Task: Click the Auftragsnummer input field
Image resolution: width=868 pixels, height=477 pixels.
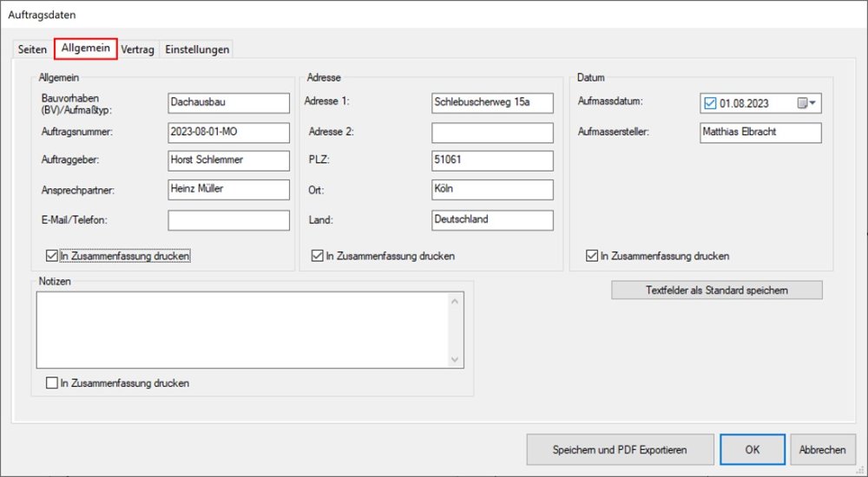Action: pos(228,133)
